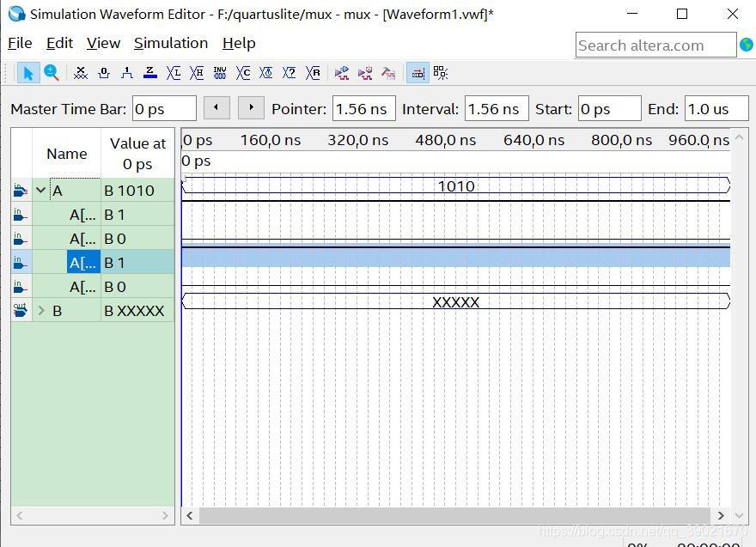The height and width of the screenshot is (547, 756).
Task: Click the XXXXX waveform of B
Action: 455,302
